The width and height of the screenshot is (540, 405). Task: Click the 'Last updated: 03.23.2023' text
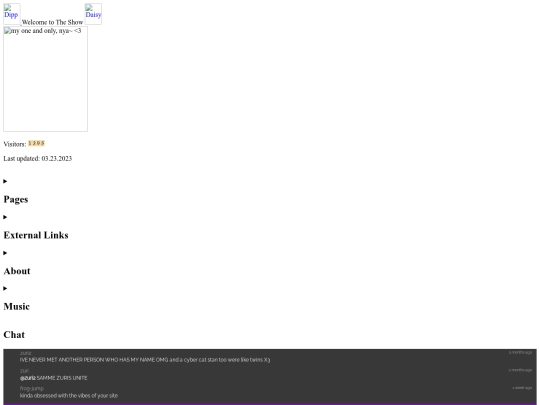[38, 158]
